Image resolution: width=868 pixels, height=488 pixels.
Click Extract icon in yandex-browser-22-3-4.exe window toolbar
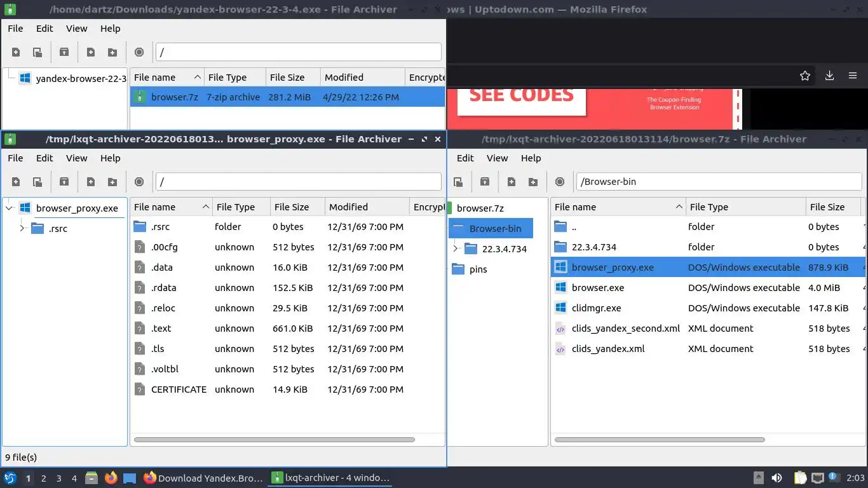click(64, 52)
